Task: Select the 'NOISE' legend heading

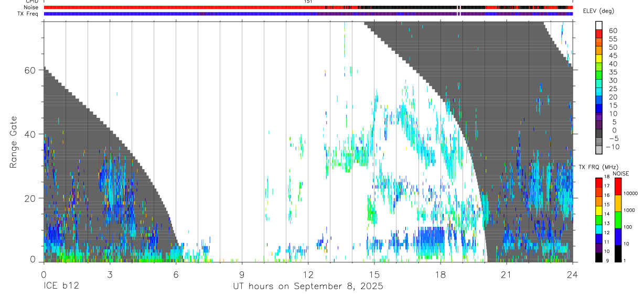Action: click(621, 173)
